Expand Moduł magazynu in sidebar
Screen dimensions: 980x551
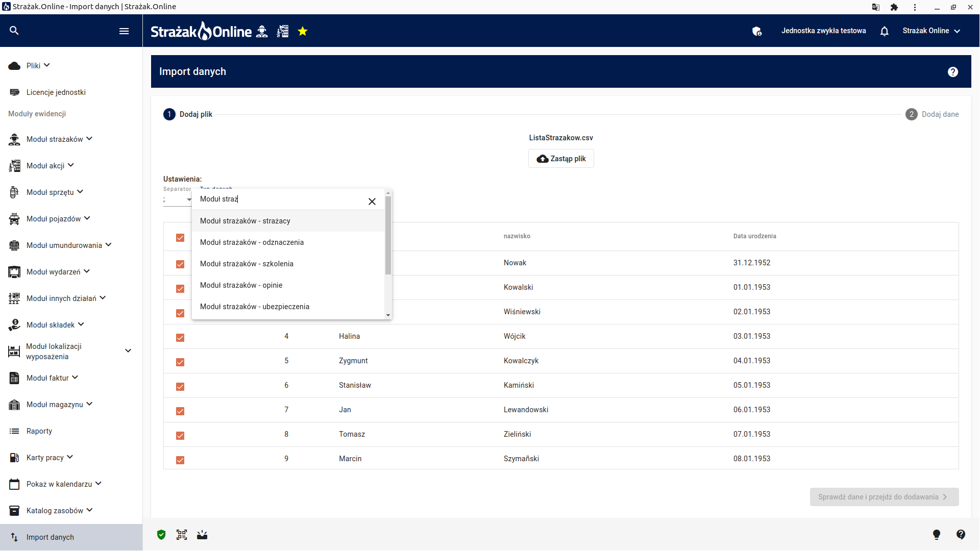pos(89,404)
